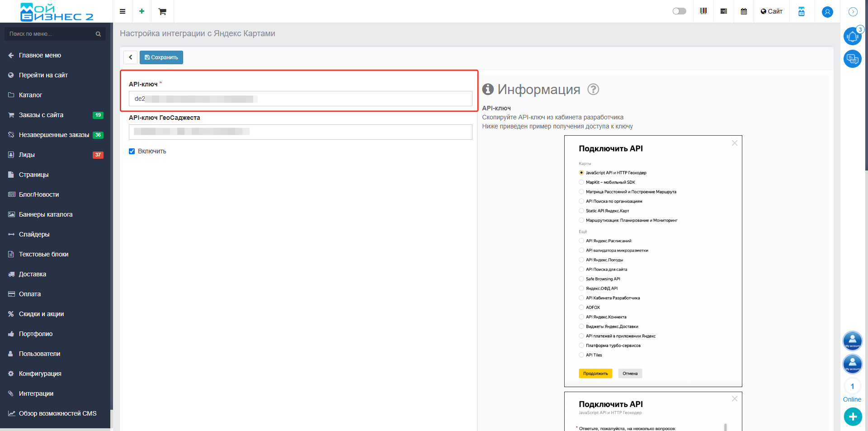Viewport: 868px width, 431px height.
Task: Open the user profile avatar icon
Action: coord(827,12)
